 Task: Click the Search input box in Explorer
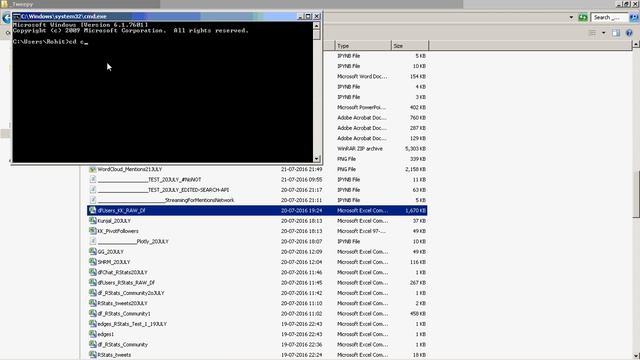pyautogui.click(x=610, y=18)
